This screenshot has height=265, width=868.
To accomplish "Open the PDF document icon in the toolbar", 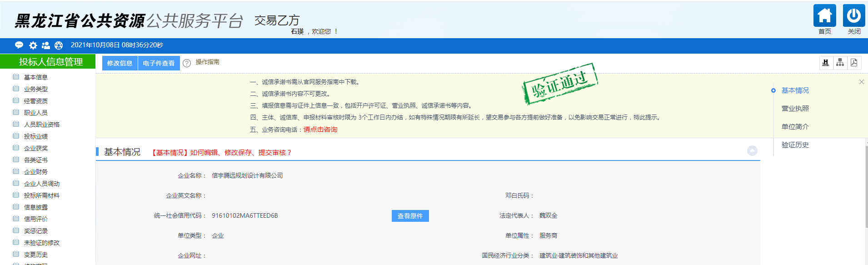I will (854, 63).
